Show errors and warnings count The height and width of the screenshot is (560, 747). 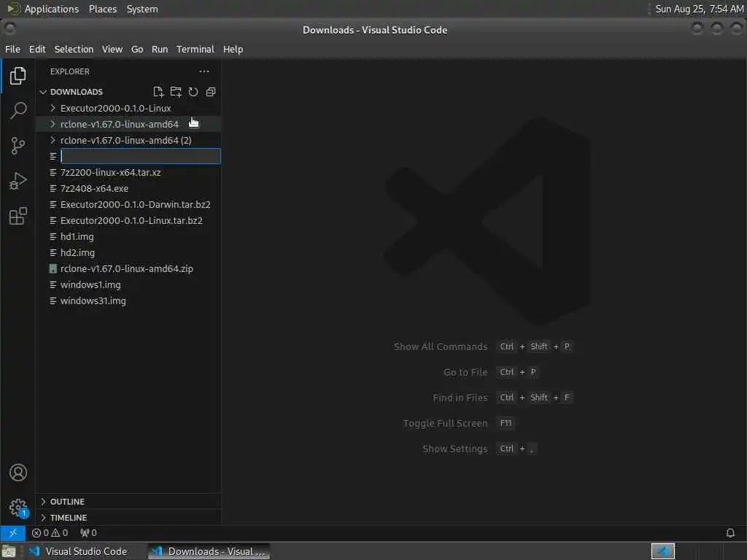(x=50, y=532)
